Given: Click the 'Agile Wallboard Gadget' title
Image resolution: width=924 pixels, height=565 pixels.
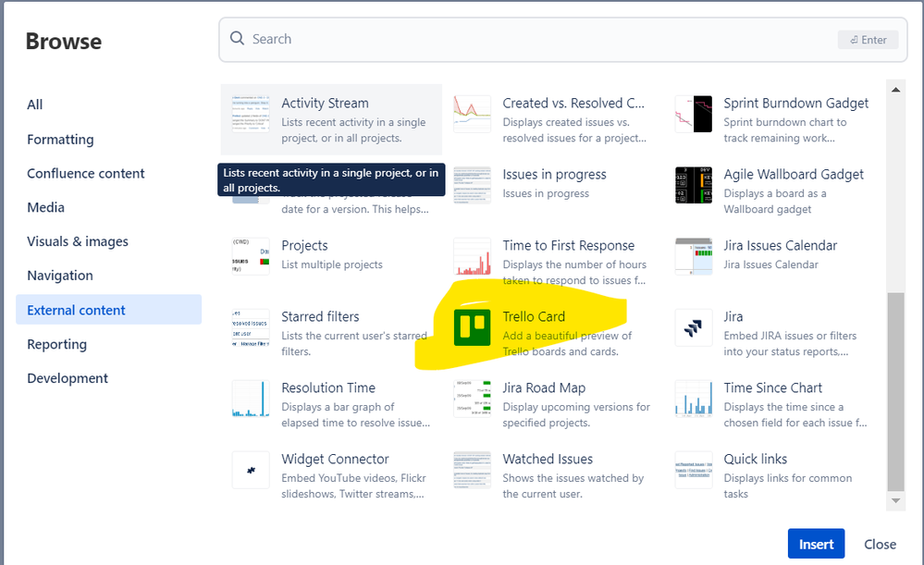Looking at the screenshot, I should point(794,175).
